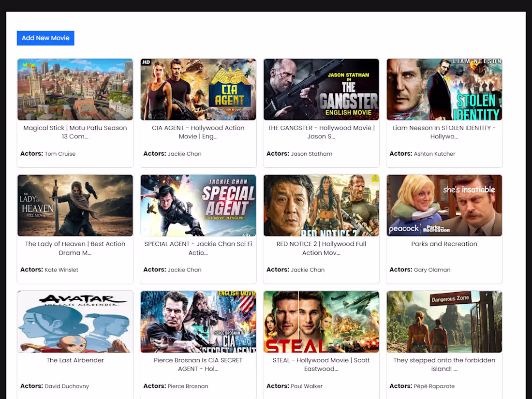
Task: Open the Magical Stick movie title link
Action: point(74,132)
